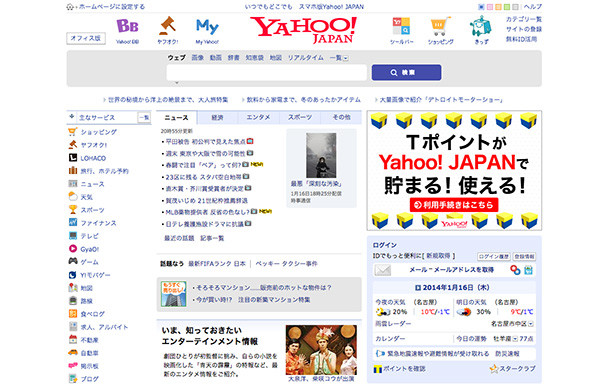The image size is (608, 384).
Task: Click inside the main search input field
Action: pyautogui.click(x=267, y=73)
